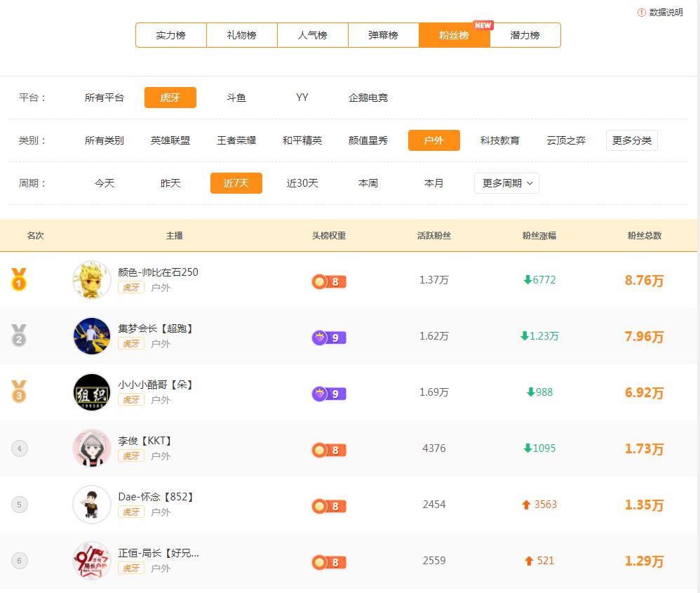Select the 王者荣耀 category filter
The width and height of the screenshot is (700, 593).
click(x=236, y=140)
